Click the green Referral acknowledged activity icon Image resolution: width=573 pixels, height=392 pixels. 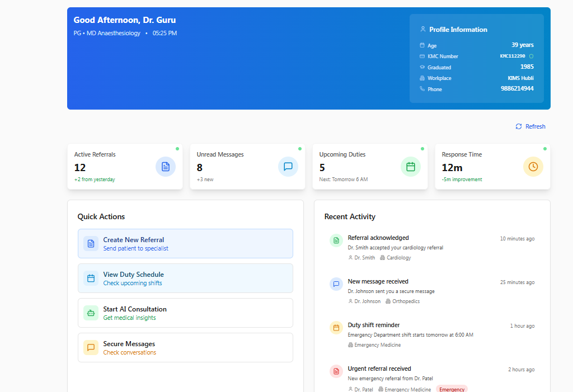(336, 240)
